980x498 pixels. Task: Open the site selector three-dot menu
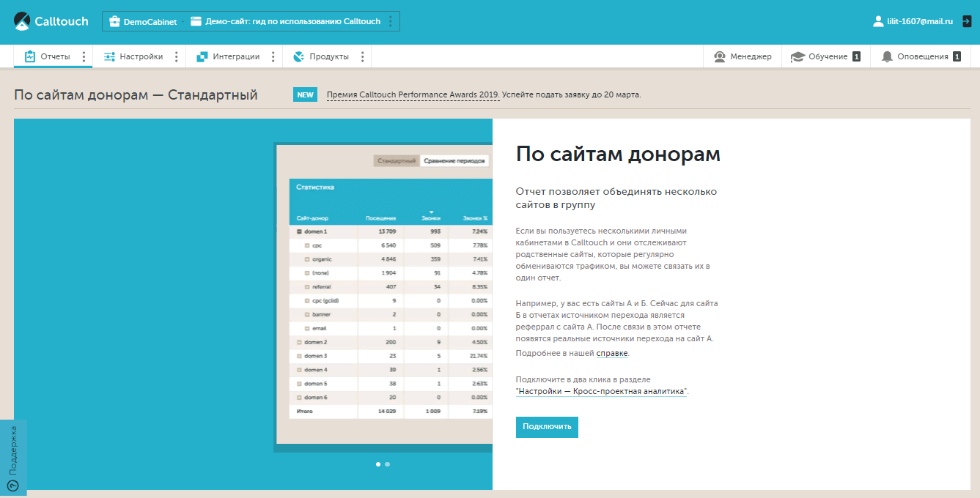pyautogui.click(x=390, y=22)
